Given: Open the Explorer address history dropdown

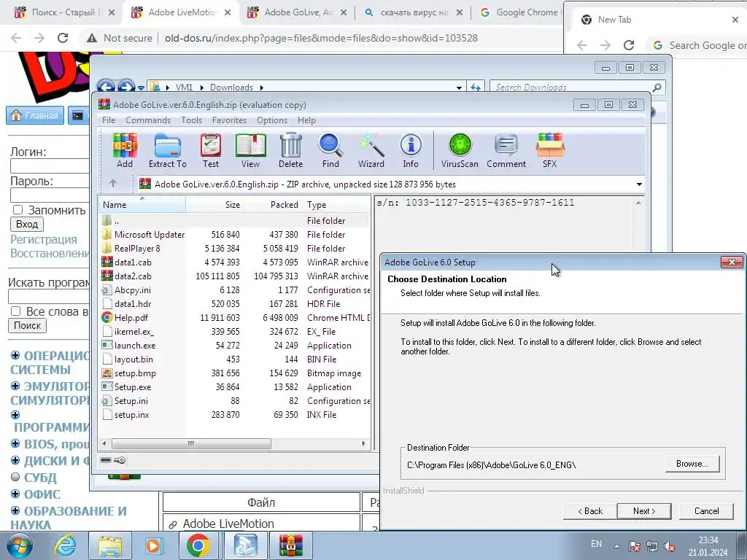Looking at the screenshot, I should pyautogui.click(x=459, y=87).
